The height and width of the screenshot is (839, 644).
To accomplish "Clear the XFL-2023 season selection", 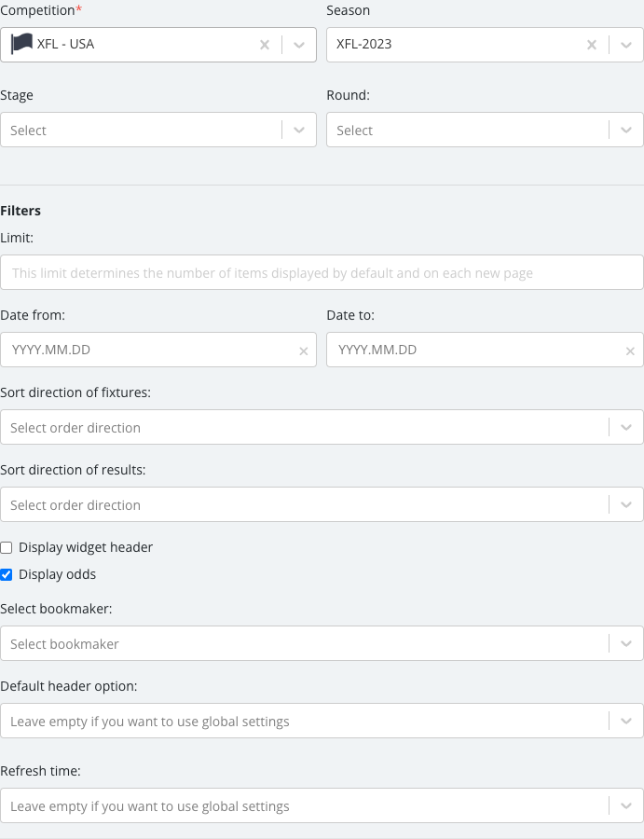I will (592, 45).
